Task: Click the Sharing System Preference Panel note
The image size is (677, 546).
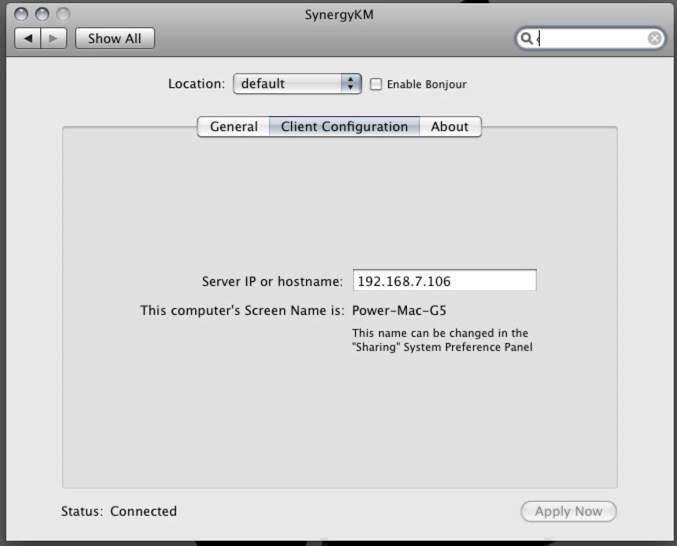Action: point(442,340)
